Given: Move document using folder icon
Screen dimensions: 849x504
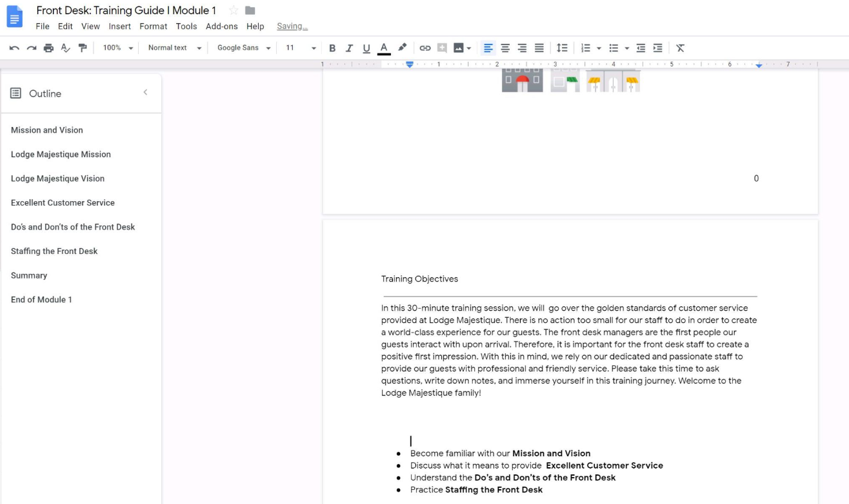Looking at the screenshot, I should pos(250,10).
